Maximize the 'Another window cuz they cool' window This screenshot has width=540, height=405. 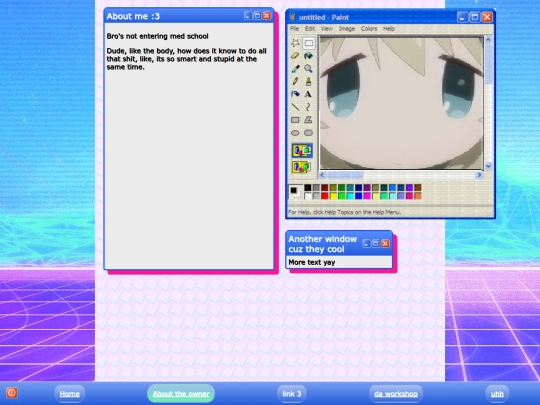[x=376, y=243]
